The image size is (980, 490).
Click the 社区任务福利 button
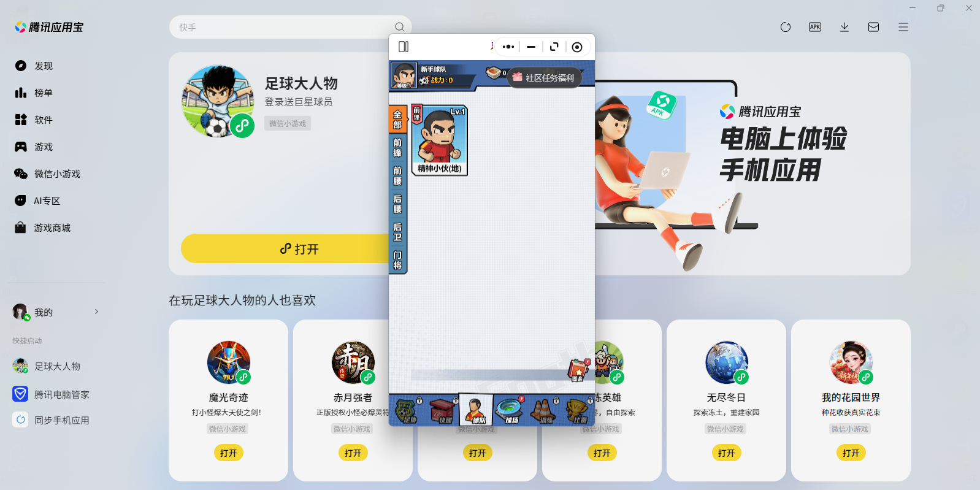[x=544, y=78]
